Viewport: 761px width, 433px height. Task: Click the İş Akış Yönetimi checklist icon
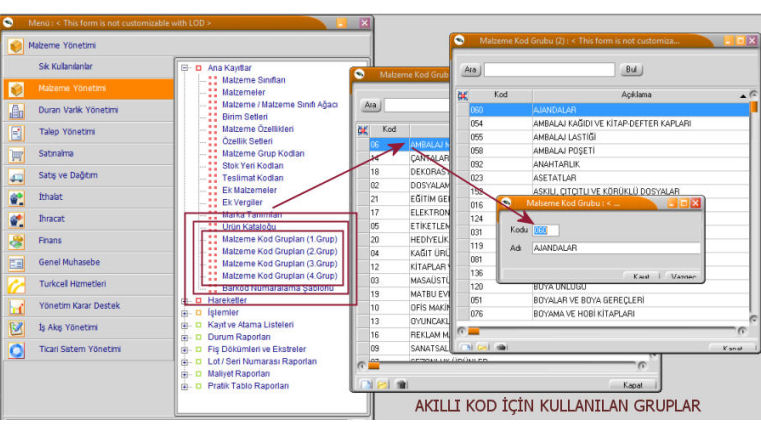pos(16,329)
